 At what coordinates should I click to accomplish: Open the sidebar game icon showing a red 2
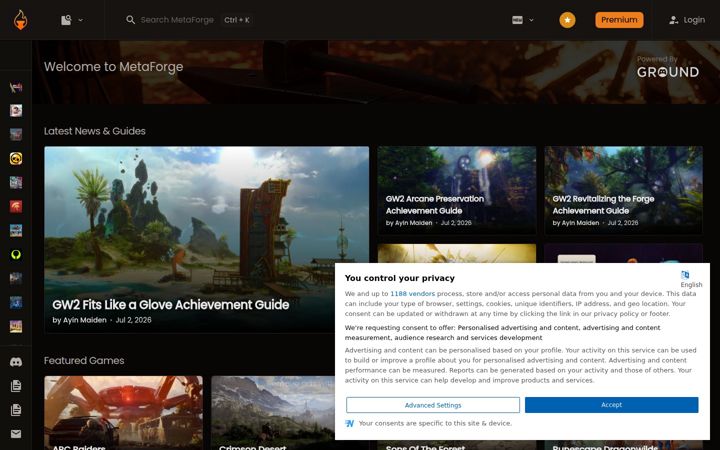pos(16,110)
